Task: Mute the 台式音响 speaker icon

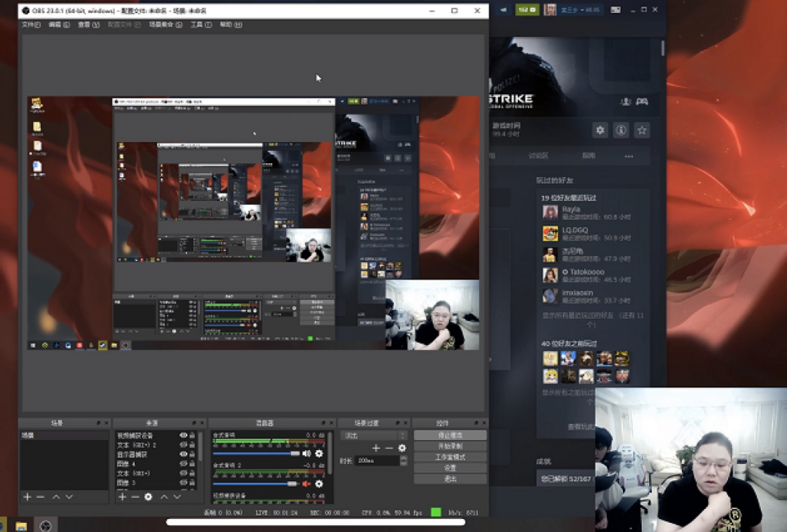Action: [307, 453]
